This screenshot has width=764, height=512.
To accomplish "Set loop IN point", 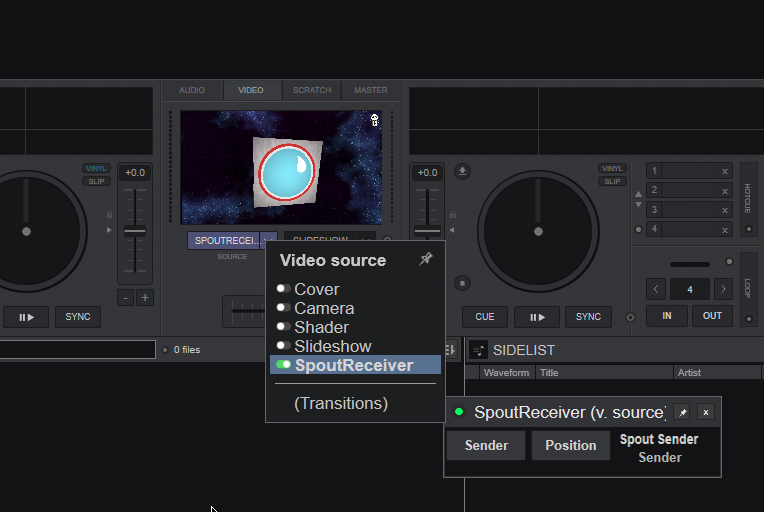I will [x=667, y=316].
